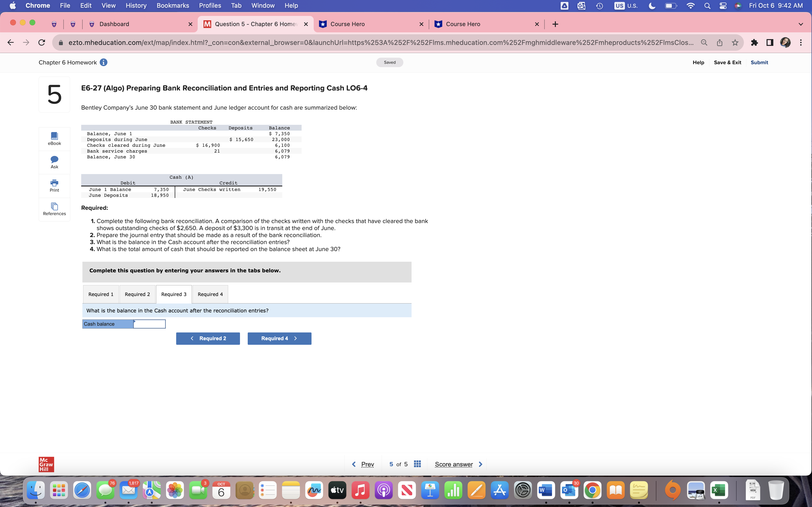Click the forward chevron after Score answer
The width and height of the screenshot is (812, 507).
(480, 464)
